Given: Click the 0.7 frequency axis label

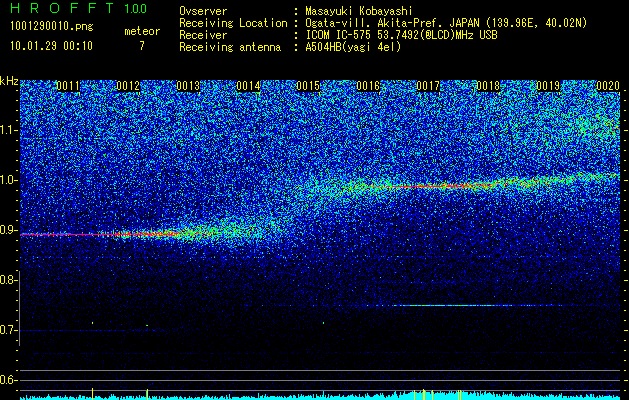Looking at the screenshot, I should coord(8,330).
